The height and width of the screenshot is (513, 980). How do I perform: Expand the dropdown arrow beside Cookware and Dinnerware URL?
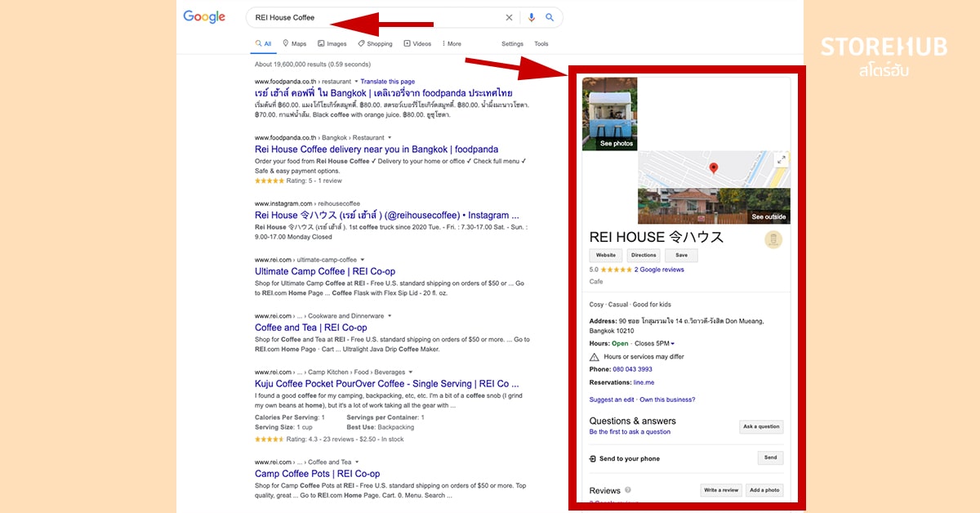pyautogui.click(x=390, y=316)
